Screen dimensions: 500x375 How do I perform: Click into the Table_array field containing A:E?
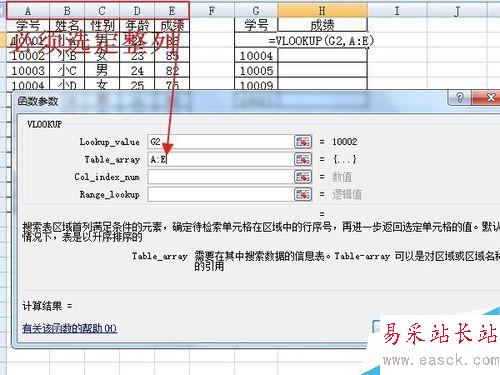pyautogui.click(x=220, y=159)
